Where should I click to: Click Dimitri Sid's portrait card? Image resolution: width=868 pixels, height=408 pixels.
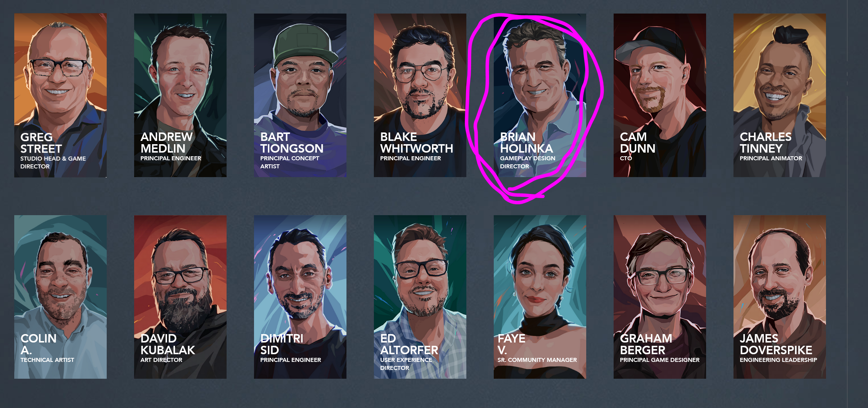point(300,297)
